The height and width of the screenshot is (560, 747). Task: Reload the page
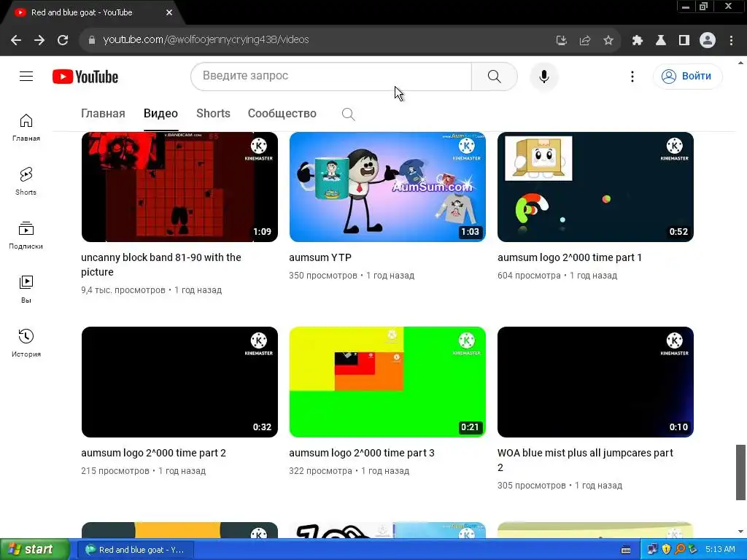click(63, 40)
